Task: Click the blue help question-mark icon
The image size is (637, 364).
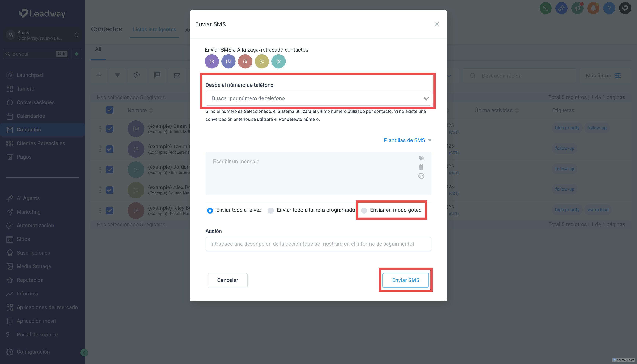Action: click(x=609, y=8)
